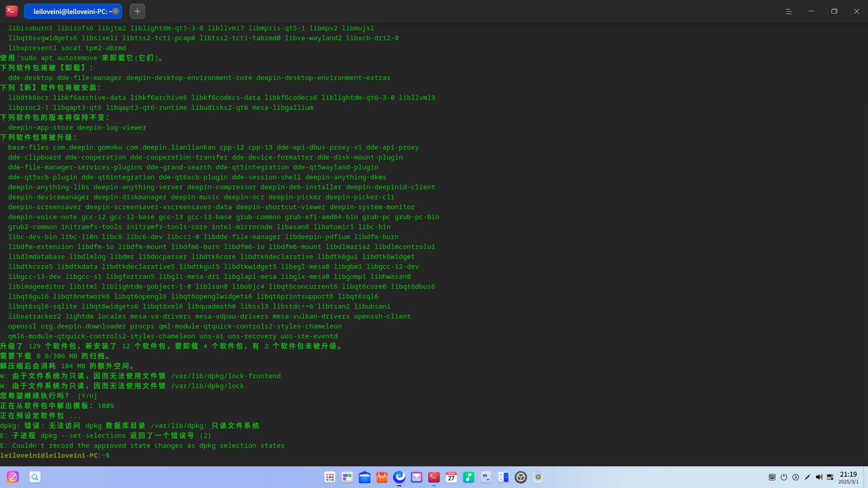868x488 pixels.
Task: Click the terminal prompt line leiloveini@leiloveini-PC:~$
Action: pos(55,455)
